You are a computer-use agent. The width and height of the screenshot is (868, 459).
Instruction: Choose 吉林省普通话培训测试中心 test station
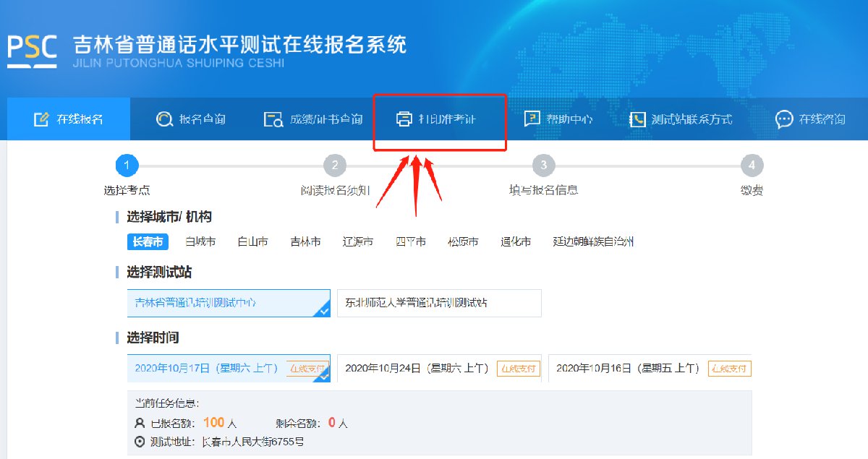pos(229,303)
